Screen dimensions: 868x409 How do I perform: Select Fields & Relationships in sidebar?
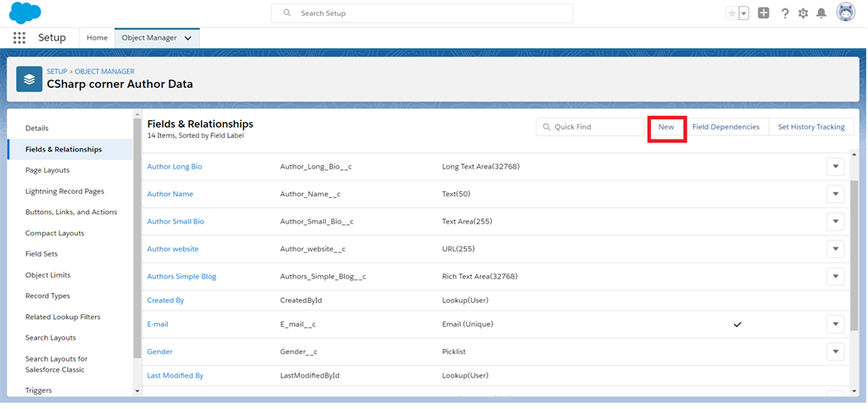click(70, 149)
